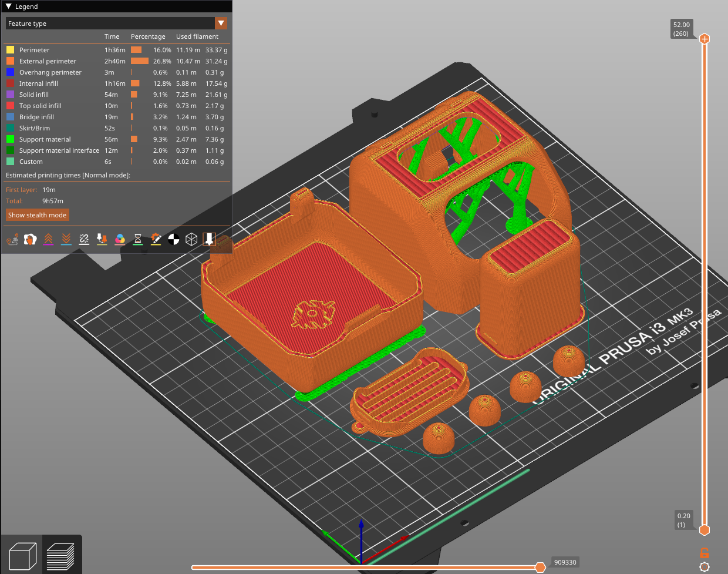This screenshot has height=574, width=728.
Task: Click Custom feature light green swatch
Action: point(10,162)
